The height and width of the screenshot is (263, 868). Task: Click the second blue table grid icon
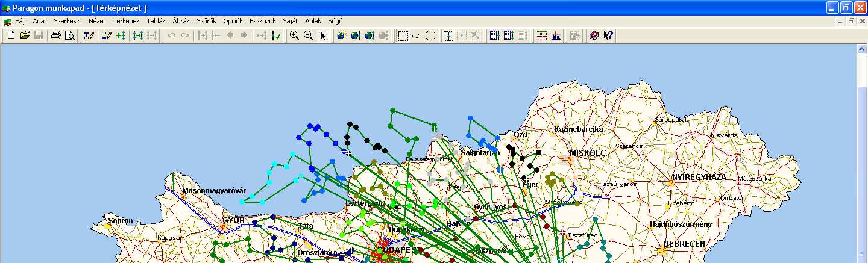point(508,36)
